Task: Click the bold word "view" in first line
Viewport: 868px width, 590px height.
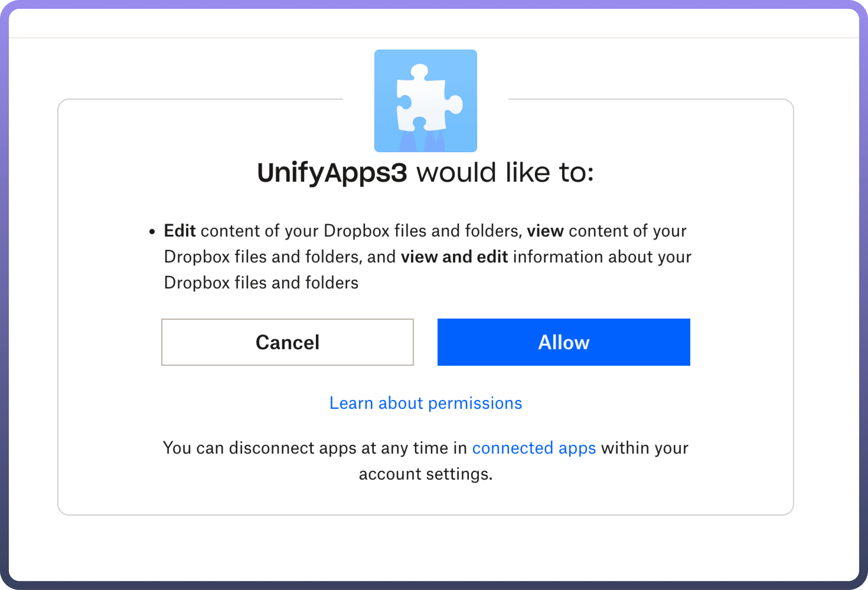Action: [x=545, y=231]
